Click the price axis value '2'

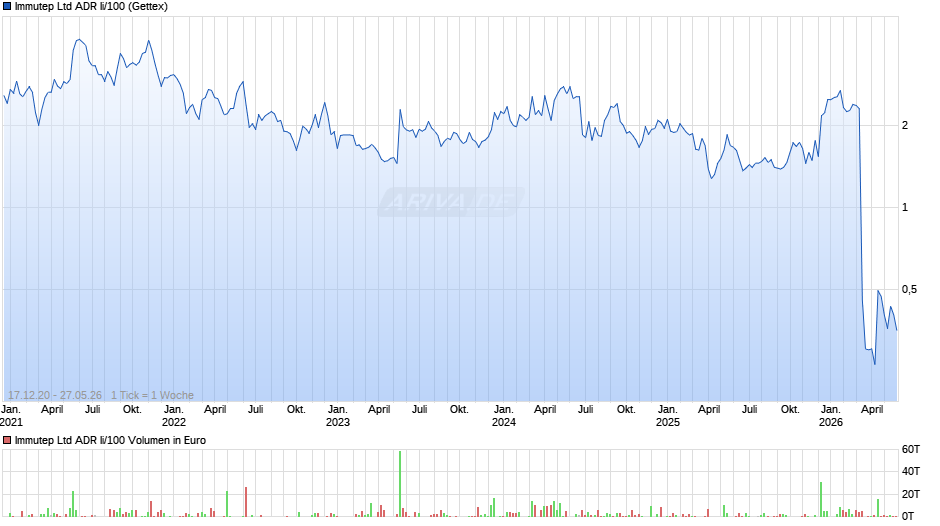(x=905, y=125)
